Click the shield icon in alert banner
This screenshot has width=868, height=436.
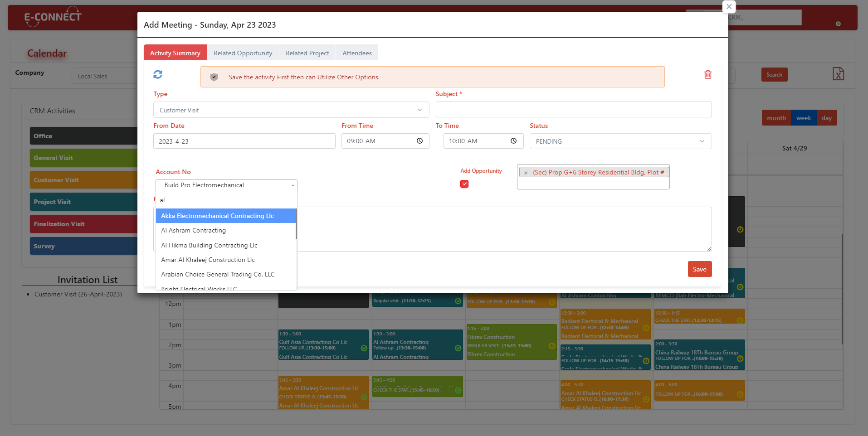(214, 77)
